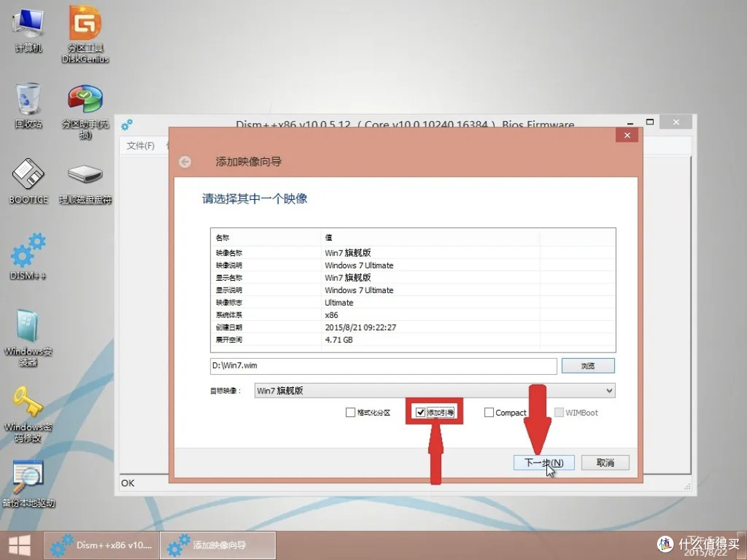This screenshot has height=560, width=747.
Task: Select the 显示名称 row
Action: click(x=413, y=278)
